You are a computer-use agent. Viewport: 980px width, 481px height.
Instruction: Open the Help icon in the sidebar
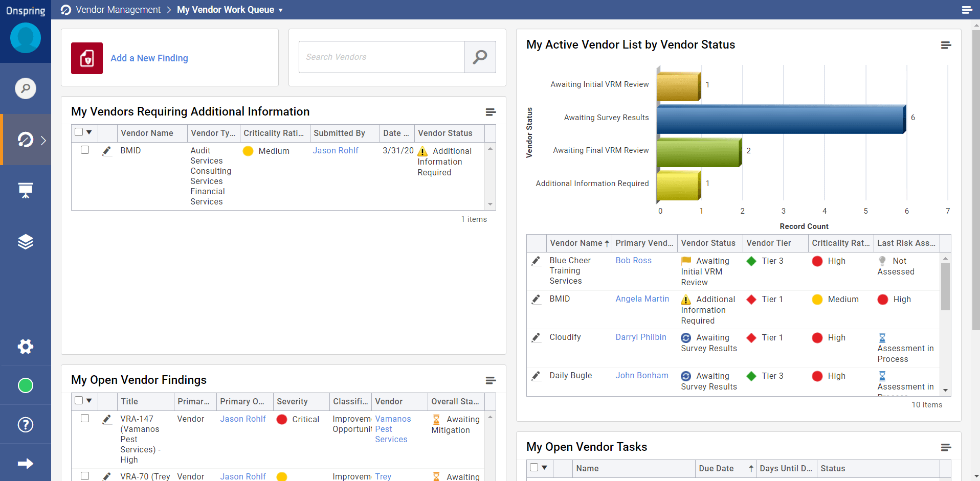[26, 424]
